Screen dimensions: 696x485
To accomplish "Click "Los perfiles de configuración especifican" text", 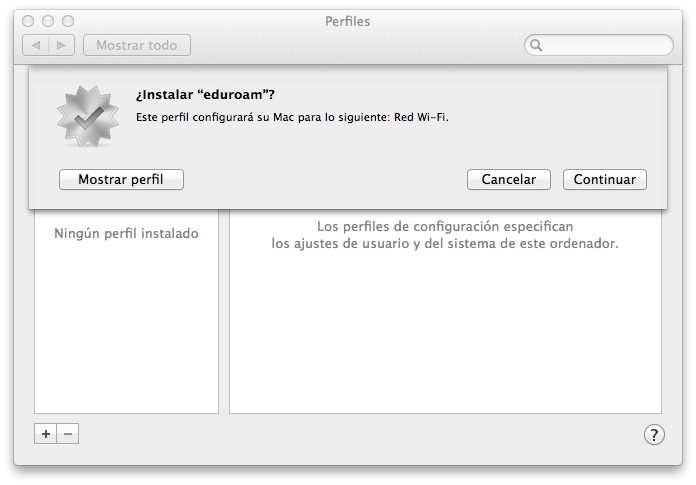I will 445,227.
